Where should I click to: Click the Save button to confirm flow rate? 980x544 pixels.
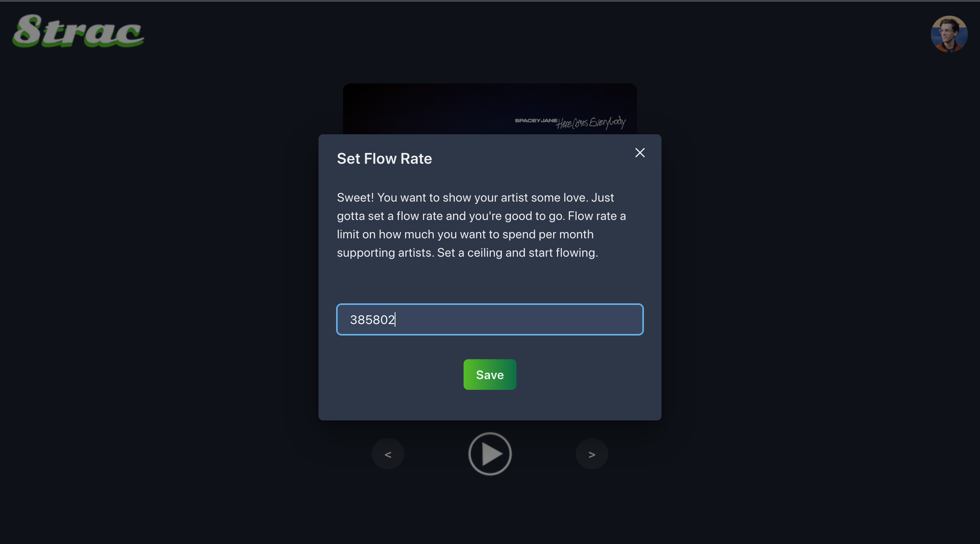[489, 374]
